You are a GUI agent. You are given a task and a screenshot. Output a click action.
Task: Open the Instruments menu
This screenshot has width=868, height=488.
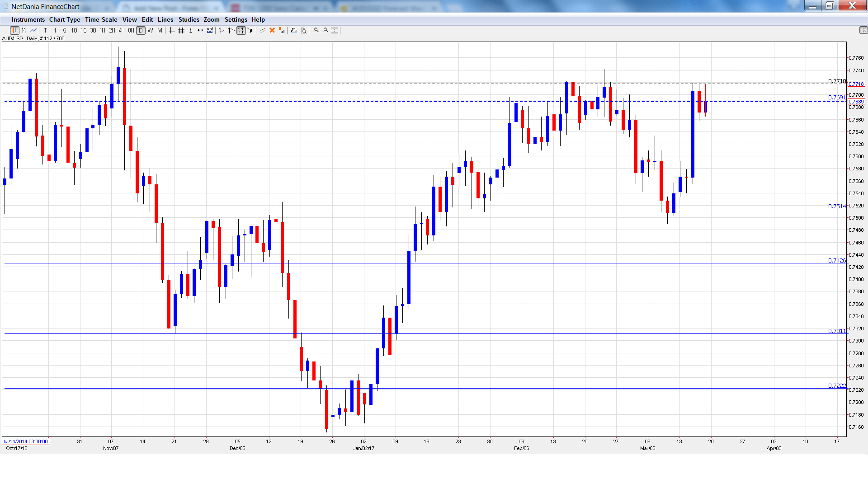28,19
